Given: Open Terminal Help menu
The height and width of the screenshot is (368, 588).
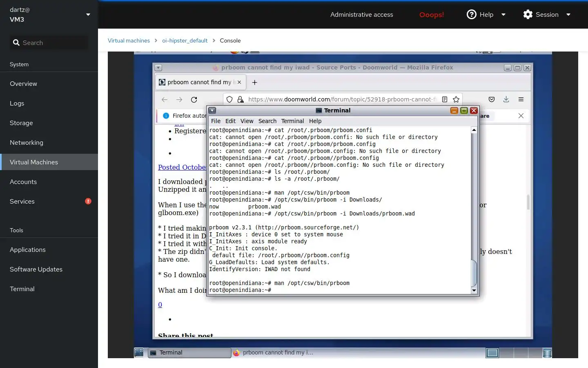Looking at the screenshot, I should pyautogui.click(x=315, y=121).
